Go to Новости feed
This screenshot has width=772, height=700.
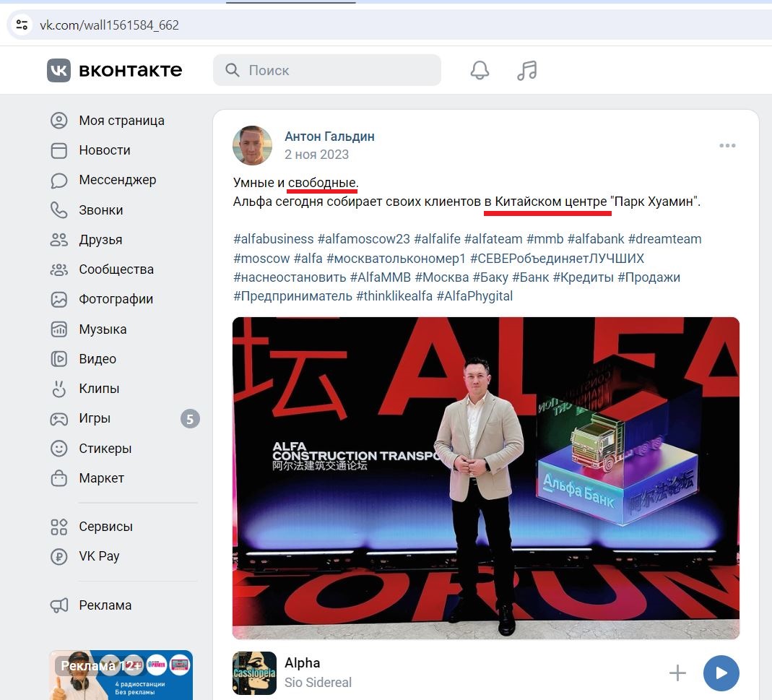(x=105, y=150)
